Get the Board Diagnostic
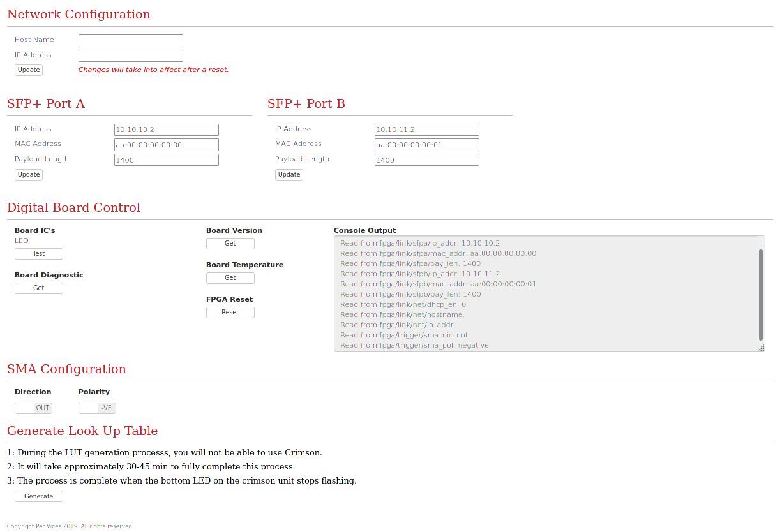 pos(39,288)
